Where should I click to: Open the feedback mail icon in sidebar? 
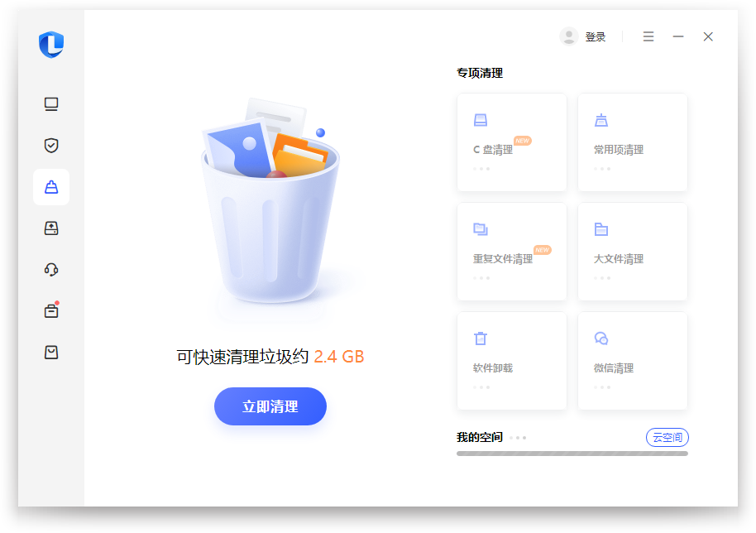click(x=51, y=352)
